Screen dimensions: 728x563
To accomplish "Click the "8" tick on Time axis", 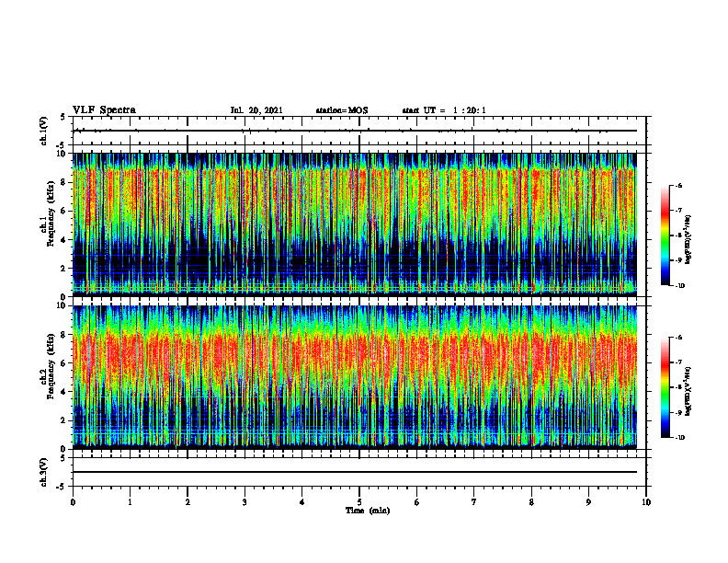I will tap(531, 502).
